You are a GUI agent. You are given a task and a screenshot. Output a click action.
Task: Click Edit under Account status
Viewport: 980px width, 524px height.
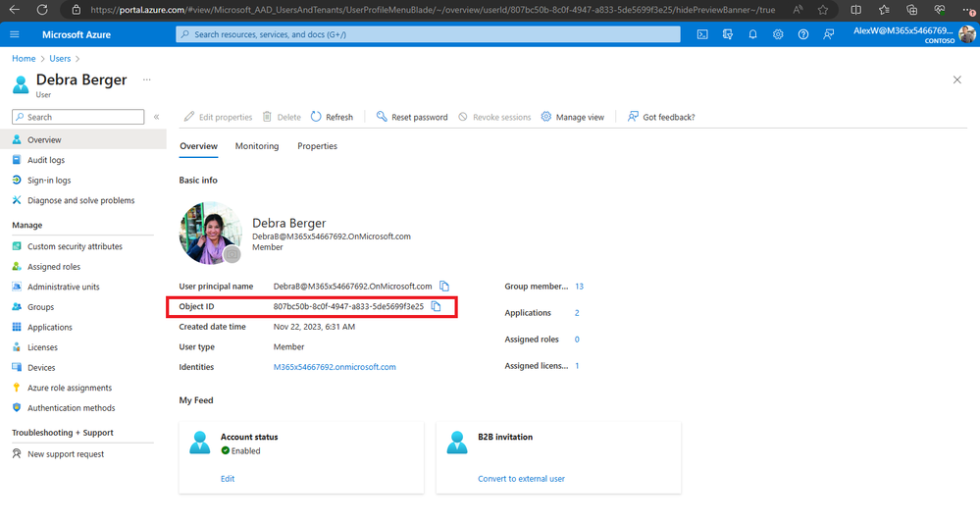(228, 478)
